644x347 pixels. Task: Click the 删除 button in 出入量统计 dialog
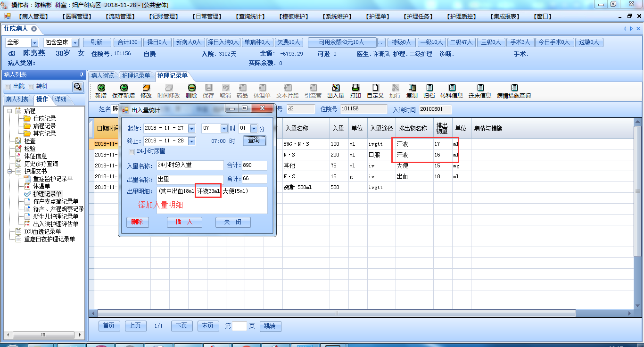[137, 222]
